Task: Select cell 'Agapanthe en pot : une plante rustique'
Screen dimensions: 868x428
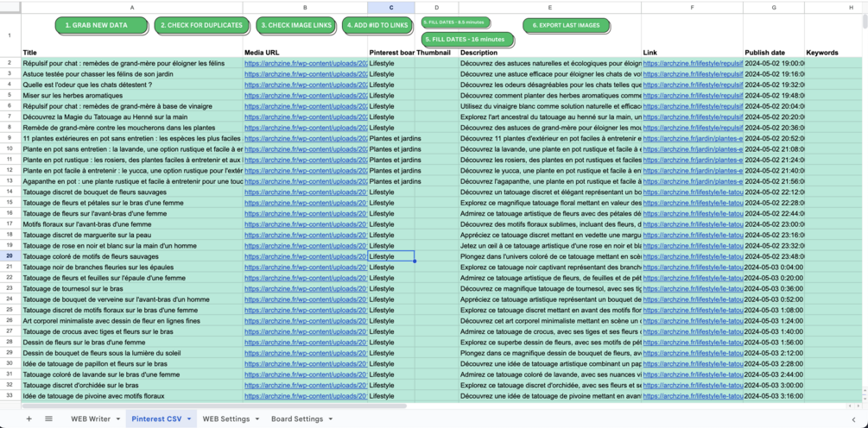Action: [x=132, y=181]
